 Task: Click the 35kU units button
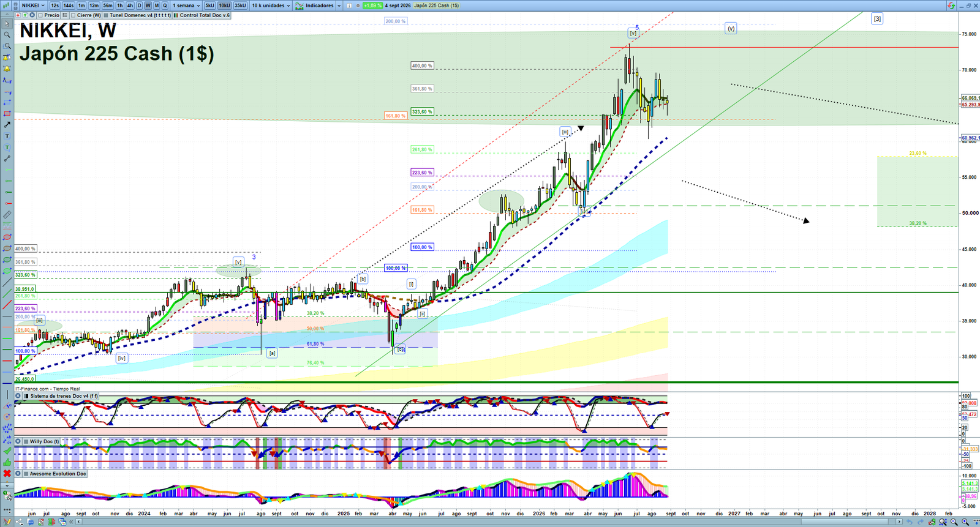click(x=240, y=6)
